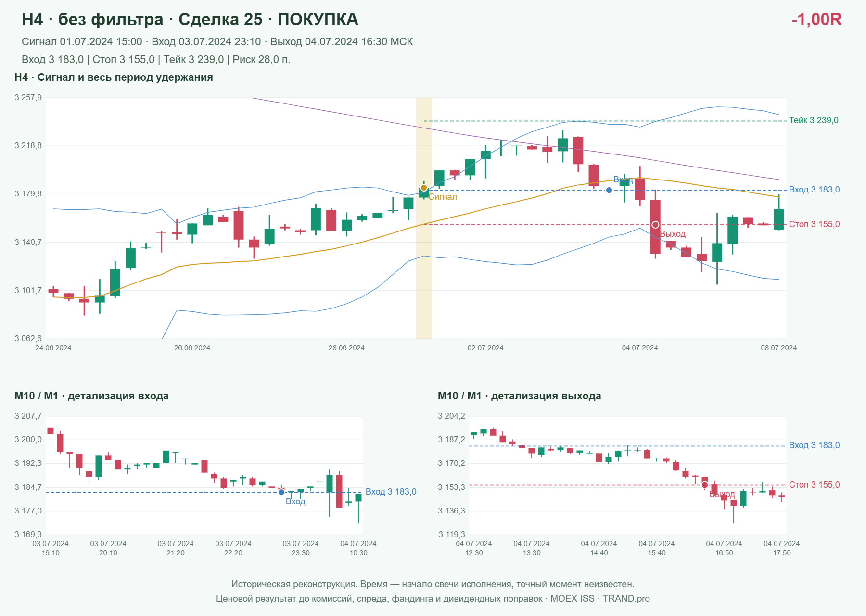Click Вход 3 183,0 label in entry detail chart
Image resolution: width=866 pixels, height=616 pixels.
391,492
